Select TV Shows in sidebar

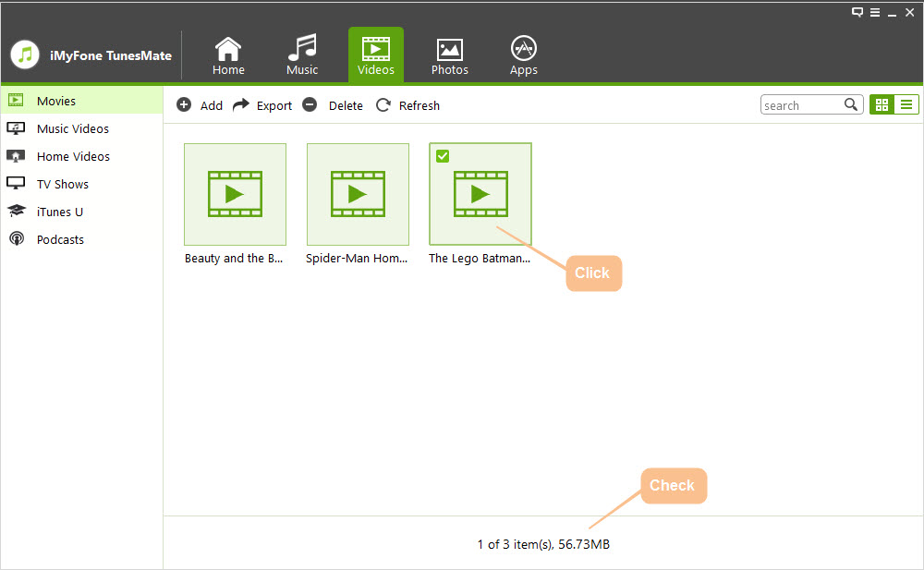[x=82, y=184]
